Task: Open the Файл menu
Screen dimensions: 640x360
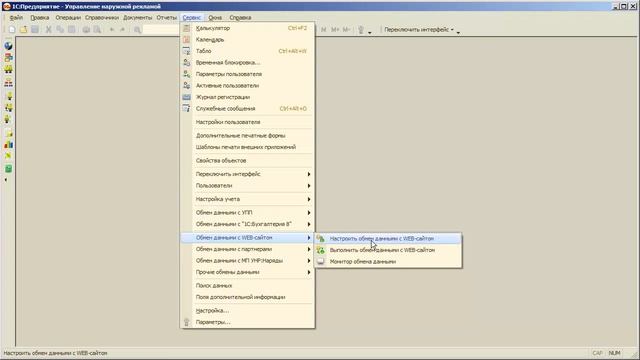Action: tap(16, 18)
